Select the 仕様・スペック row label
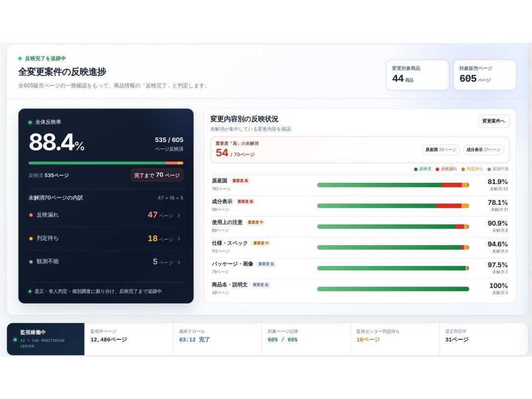532x399 pixels. pyautogui.click(x=230, y=244)
